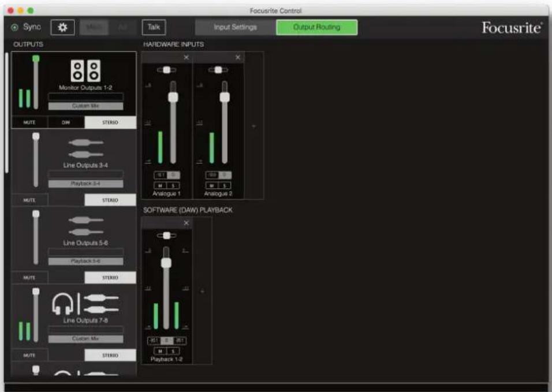Viewport: 552px width, 392px height.
Task: Mute the Analogue 2 channel with M
Action: coord(211,185)
